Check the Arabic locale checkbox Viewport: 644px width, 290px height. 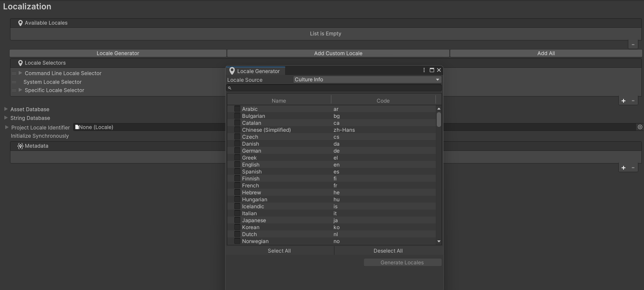pos(236,109)
